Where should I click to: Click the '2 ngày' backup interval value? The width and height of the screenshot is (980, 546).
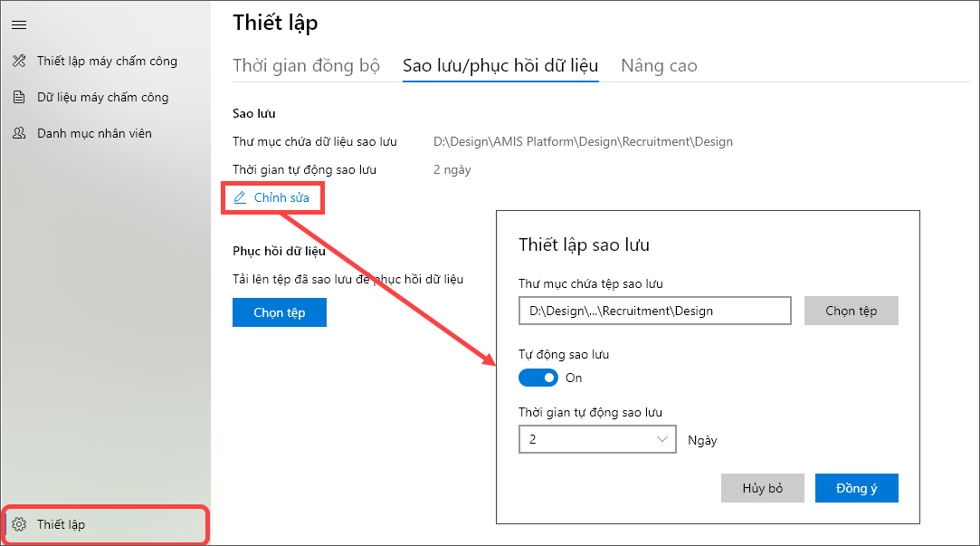point(452,169)
